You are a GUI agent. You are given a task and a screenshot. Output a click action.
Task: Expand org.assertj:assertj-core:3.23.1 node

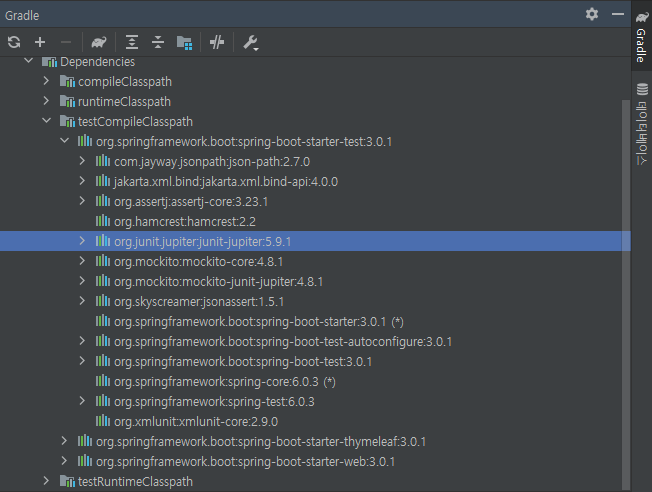click(82, 201)
